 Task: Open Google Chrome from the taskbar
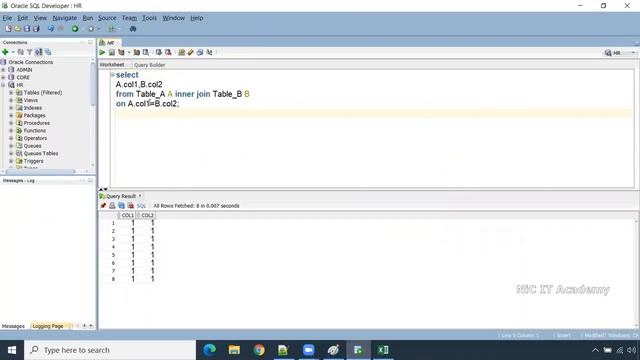point(259,350)
